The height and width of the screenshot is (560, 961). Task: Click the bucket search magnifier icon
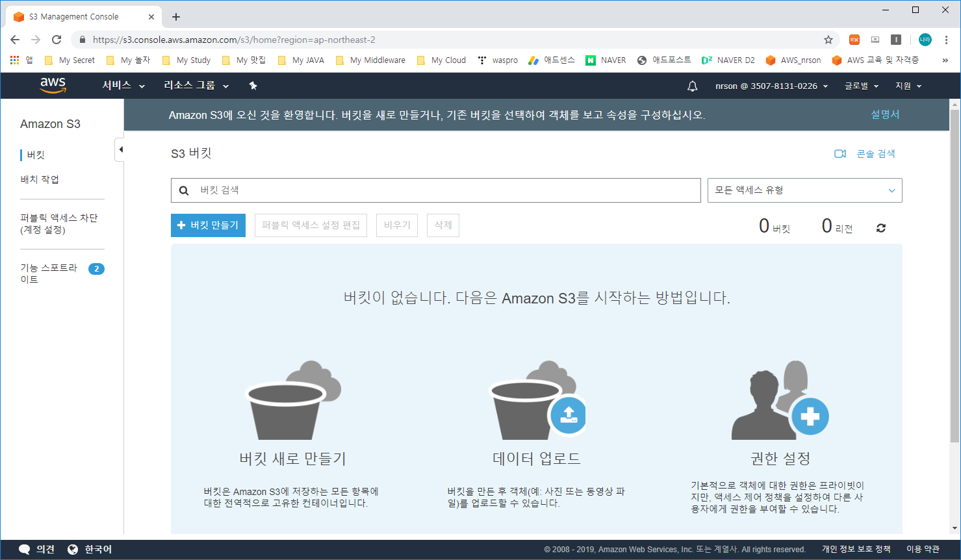[184, 190]
